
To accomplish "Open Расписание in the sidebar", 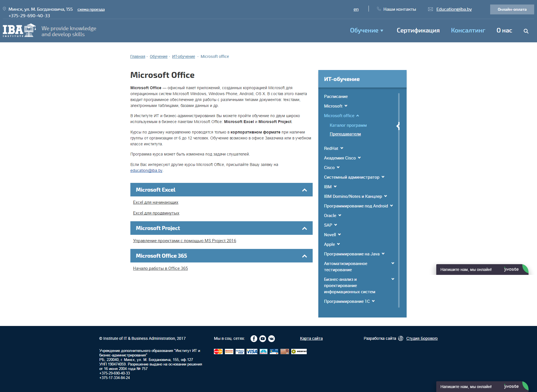I will [336, 97].
